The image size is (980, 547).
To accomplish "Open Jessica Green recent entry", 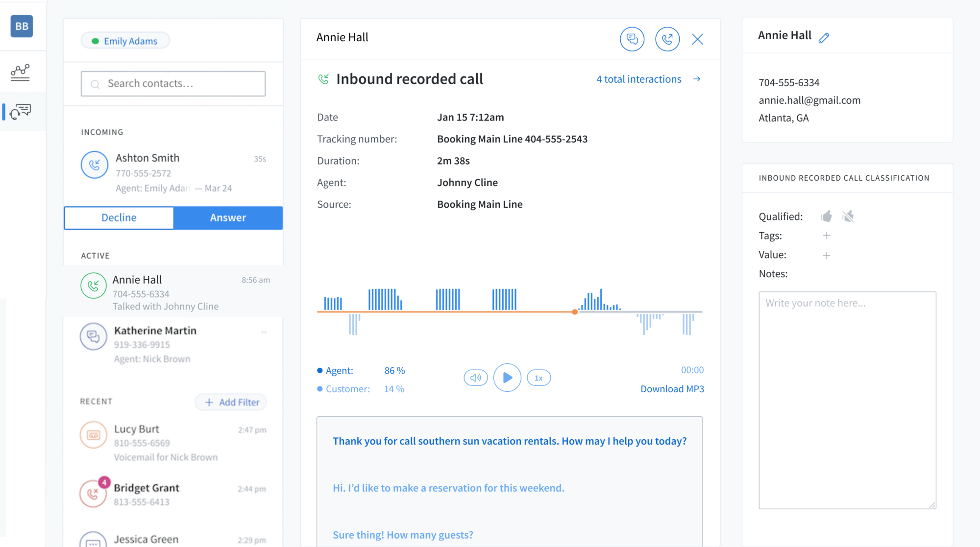I will tap(173, 539).
